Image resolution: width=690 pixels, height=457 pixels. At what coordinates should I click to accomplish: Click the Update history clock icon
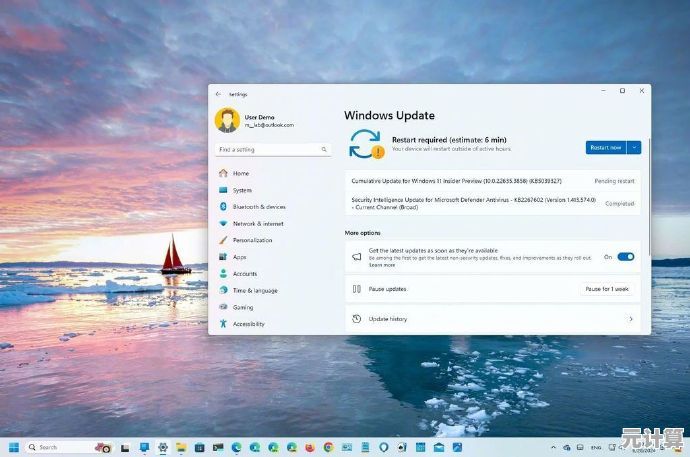click(x=355, y=319)
